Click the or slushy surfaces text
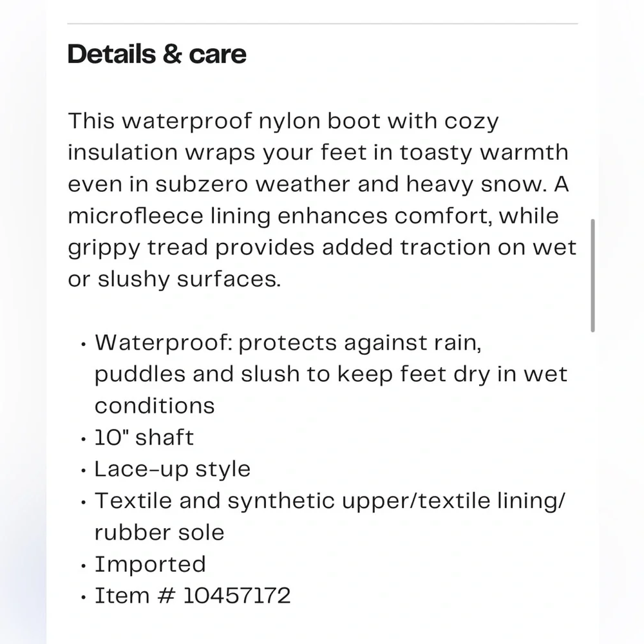The height and width of the screenshot is (644, 644). tap(175, 279)
